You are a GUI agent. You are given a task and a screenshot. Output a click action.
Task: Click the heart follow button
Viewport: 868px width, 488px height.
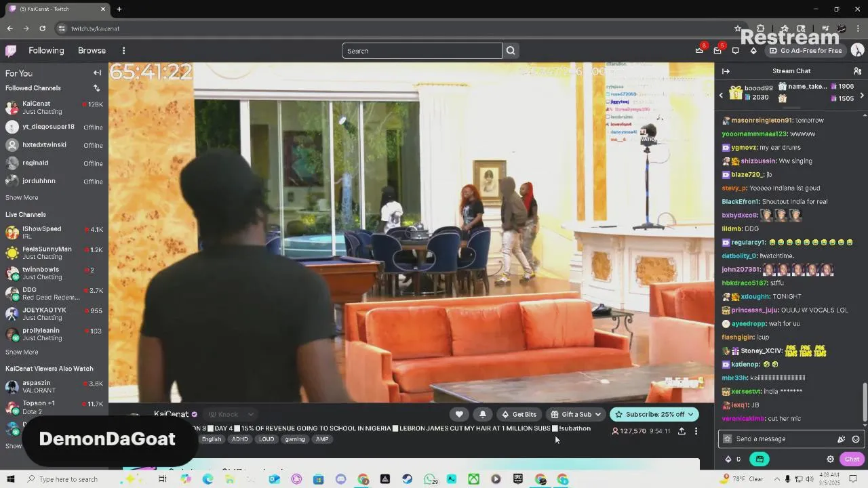point(459,414)
